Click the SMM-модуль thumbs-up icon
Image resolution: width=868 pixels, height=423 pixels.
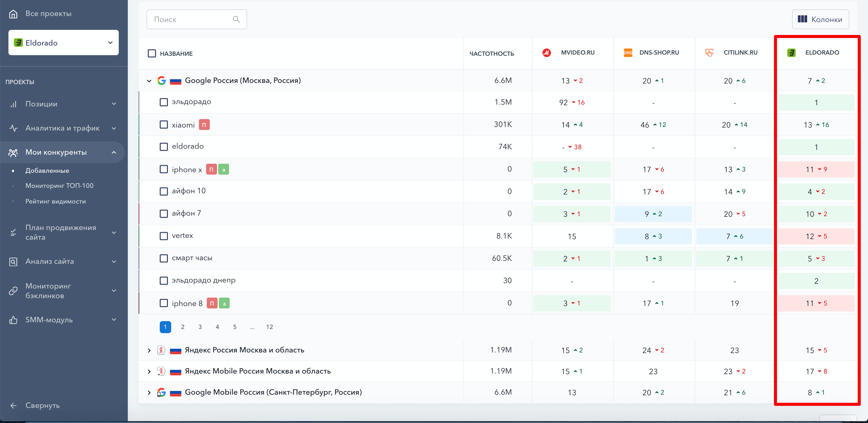(x=13, y=320)
